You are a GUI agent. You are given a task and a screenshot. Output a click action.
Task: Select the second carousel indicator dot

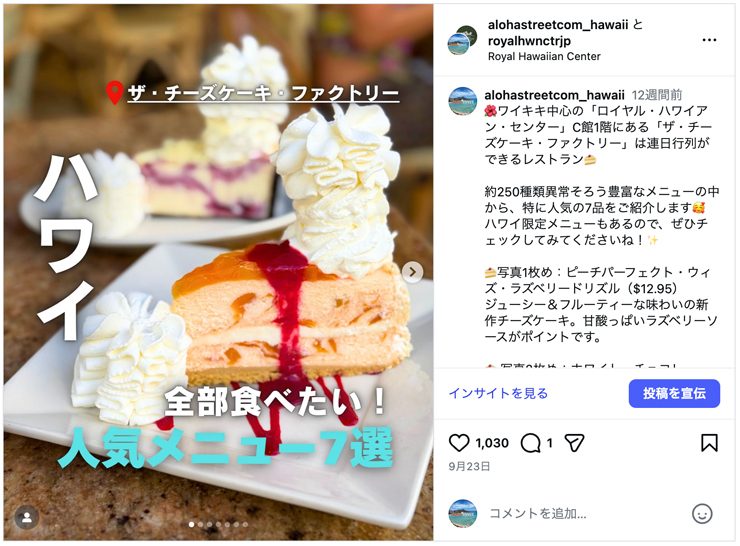(200, 524)
